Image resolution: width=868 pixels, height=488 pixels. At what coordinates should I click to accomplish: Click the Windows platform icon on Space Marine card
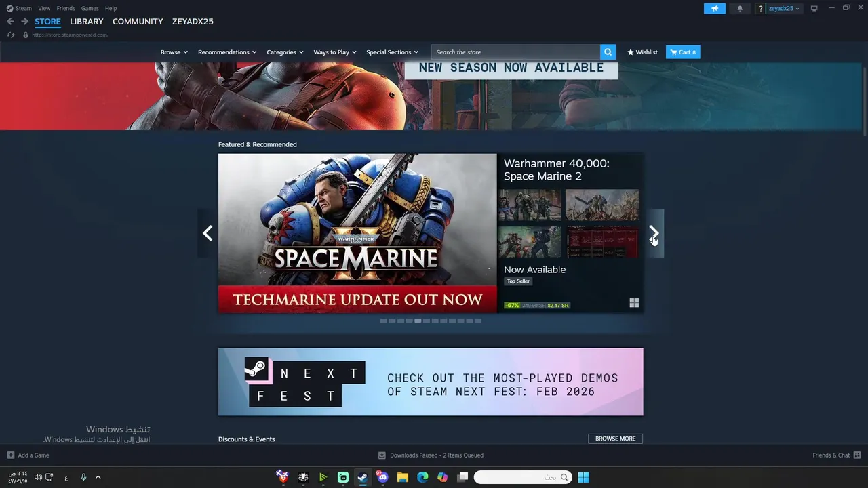[x=634, y=303]
